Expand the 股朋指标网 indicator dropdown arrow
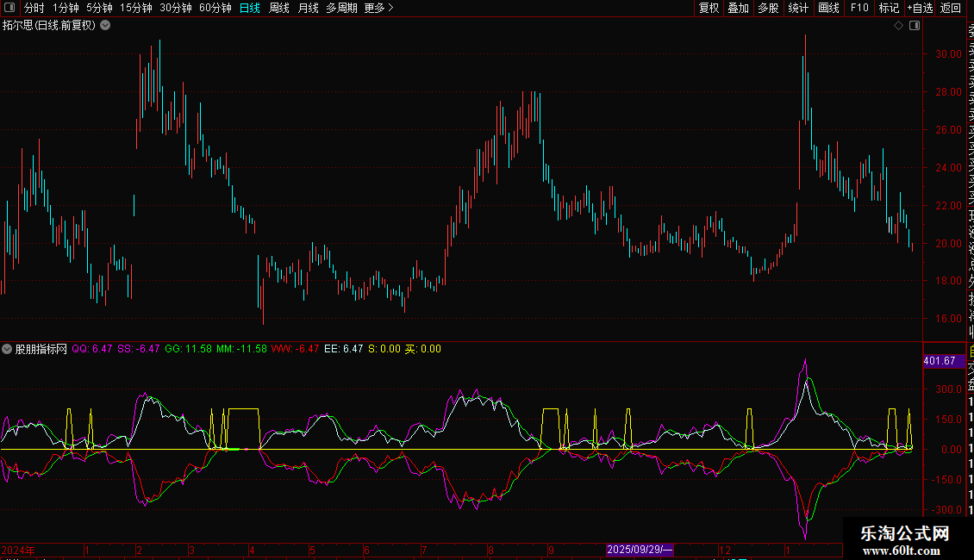974x560 pixels. [8, 349]
